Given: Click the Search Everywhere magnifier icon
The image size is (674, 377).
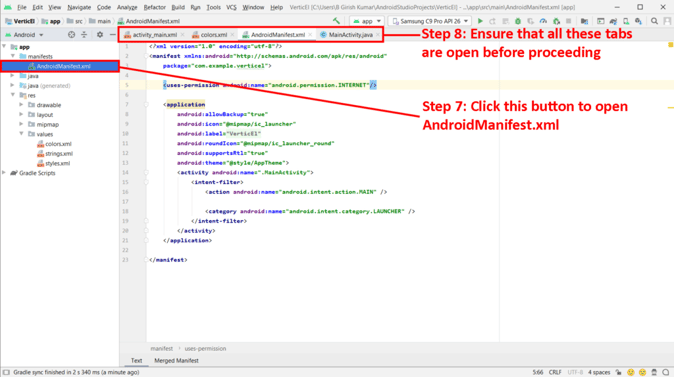Looking at the screenshot, I should (x=654, y=21).
